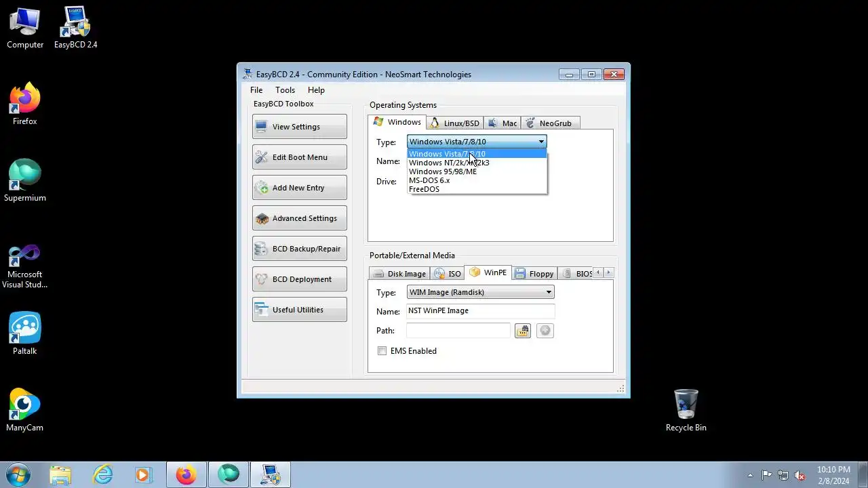
Task: Launch Internet Explorer from the taskbar
Action: (x=102, y=475)
